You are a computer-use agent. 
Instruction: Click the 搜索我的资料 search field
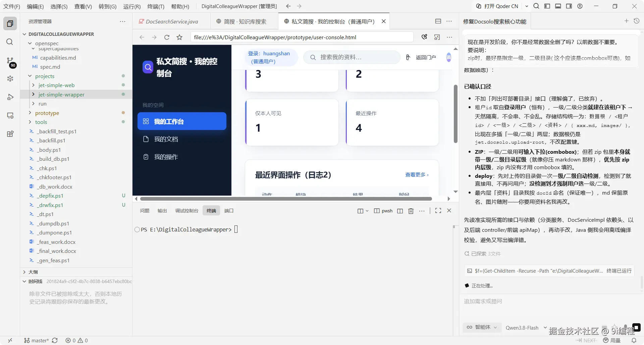click(x=352, y=57)
